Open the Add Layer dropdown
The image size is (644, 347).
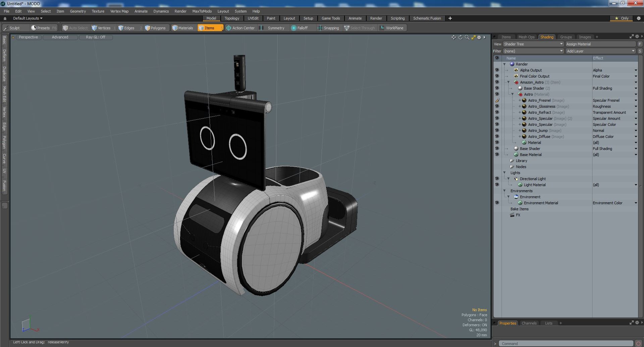[x=600, y=51]
